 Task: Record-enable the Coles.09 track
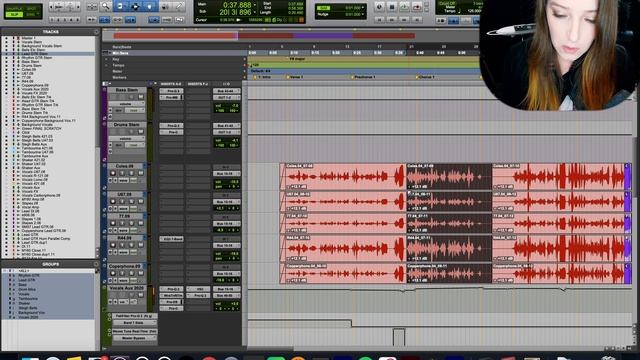[113, 173]
